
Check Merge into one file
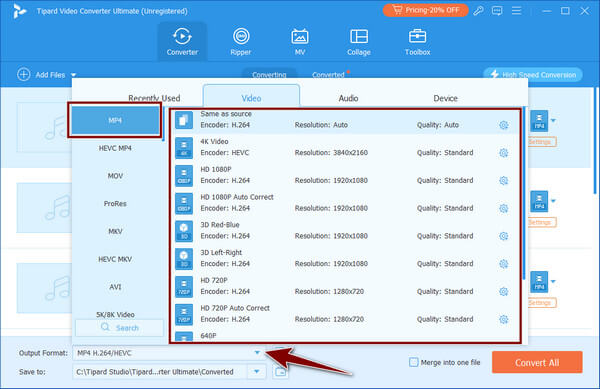point(414,362)
